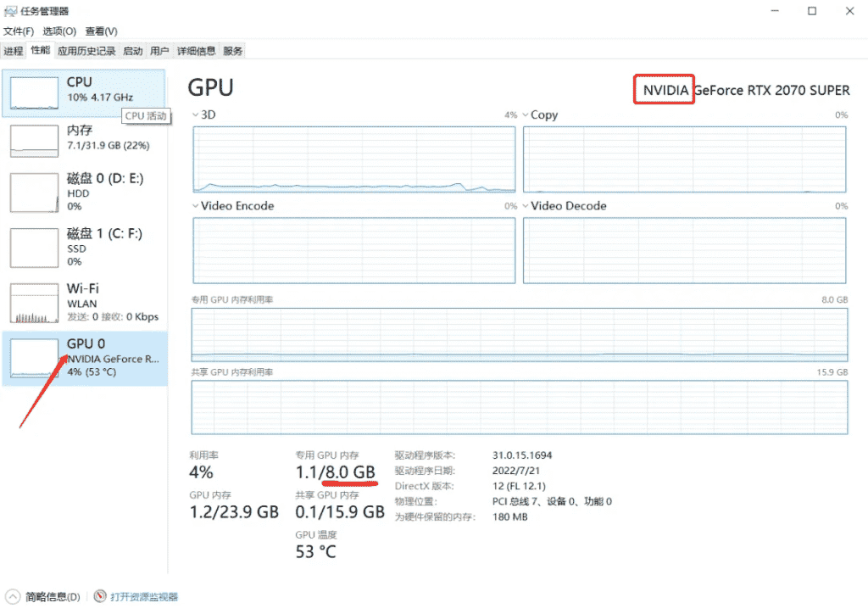The height and width of the screenshot is (614, 868).
Task: Select 磁盘 1 (C: F:) SSD entry
Action: click(x=85, y=247)
